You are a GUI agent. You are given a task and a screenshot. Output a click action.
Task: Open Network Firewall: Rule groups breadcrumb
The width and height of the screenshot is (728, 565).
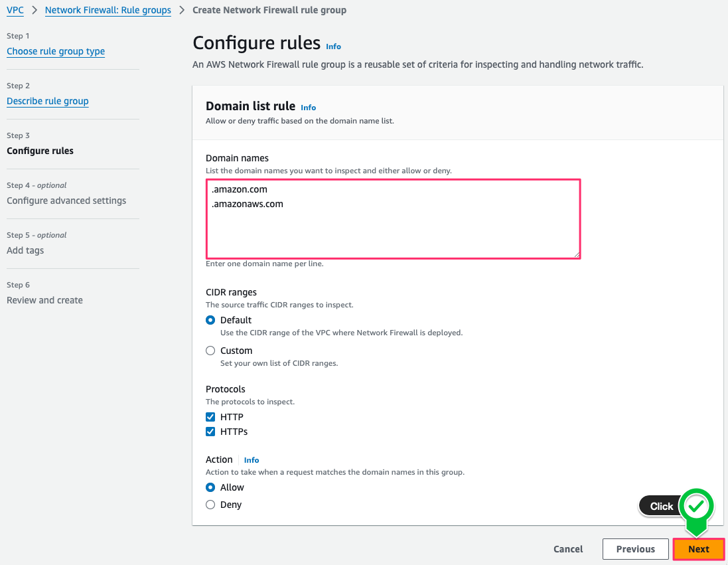click(108, 10)
